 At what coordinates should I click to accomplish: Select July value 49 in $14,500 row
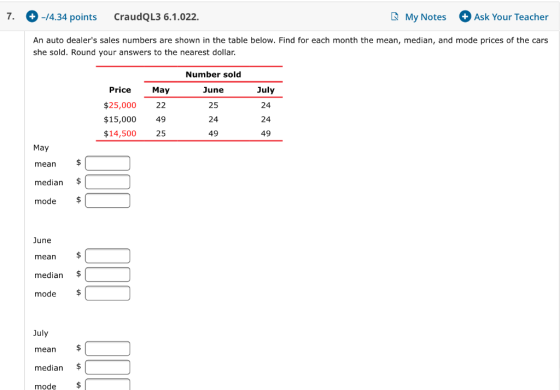coord(266,134)
